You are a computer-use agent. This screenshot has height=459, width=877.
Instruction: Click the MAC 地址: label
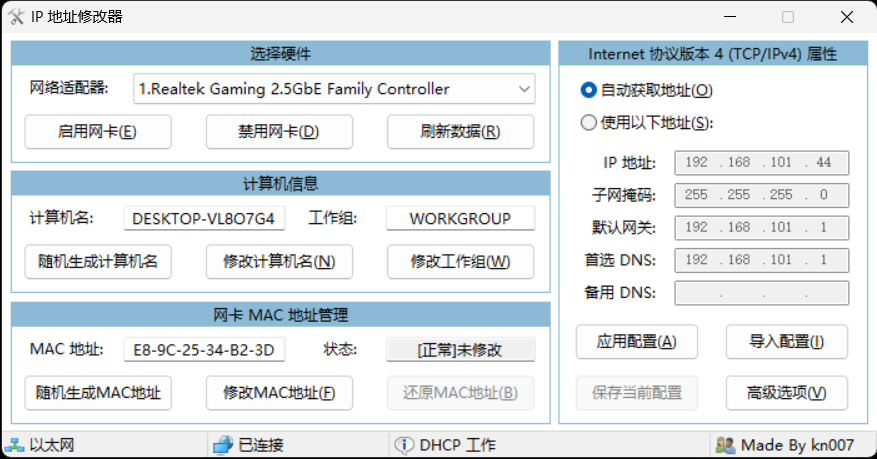pos(67,349)
